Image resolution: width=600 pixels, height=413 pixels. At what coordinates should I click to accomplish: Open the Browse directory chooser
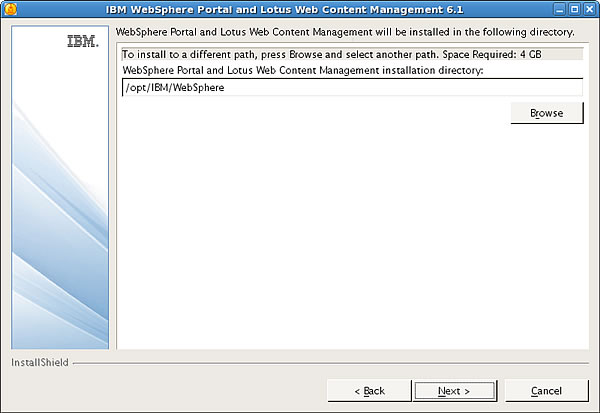pos(547,113)
